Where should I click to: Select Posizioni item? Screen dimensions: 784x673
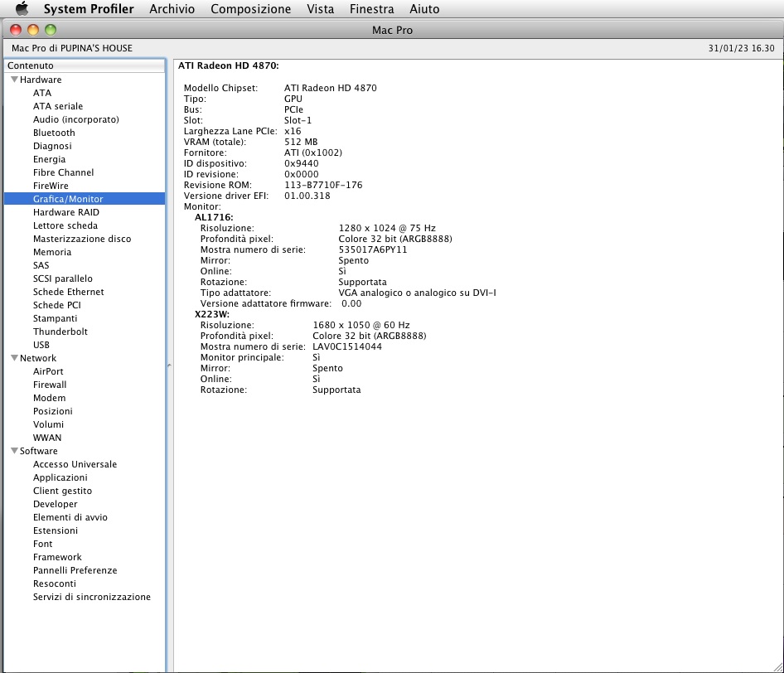(52, 411)
